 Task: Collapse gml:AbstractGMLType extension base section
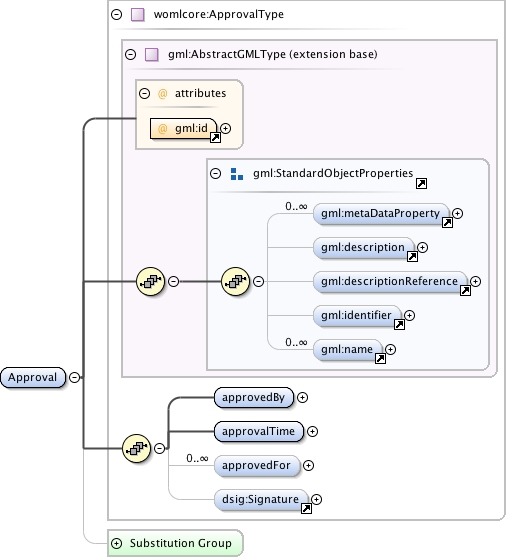[131, 55]
